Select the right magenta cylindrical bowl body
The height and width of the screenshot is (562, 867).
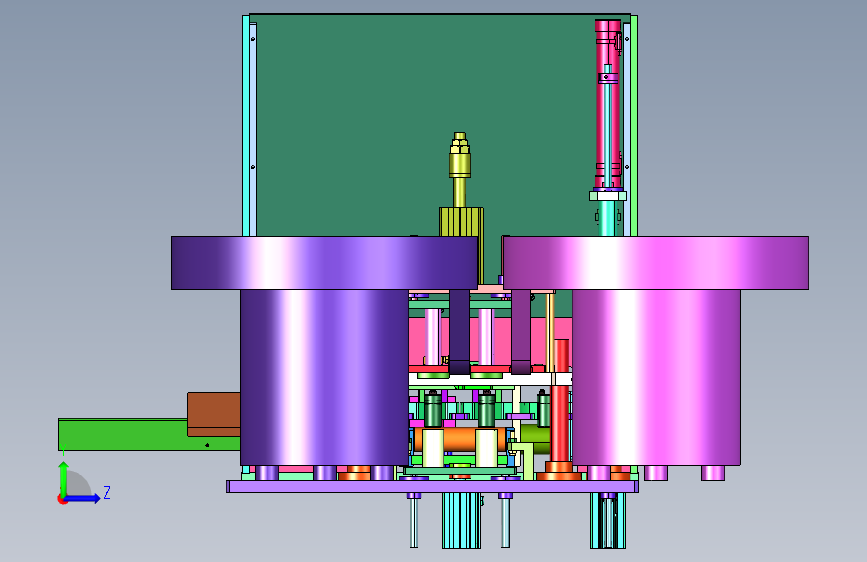tap(656, 377)
